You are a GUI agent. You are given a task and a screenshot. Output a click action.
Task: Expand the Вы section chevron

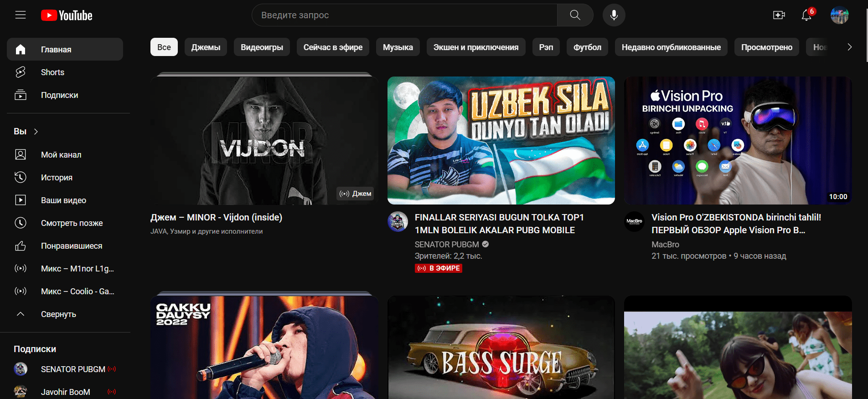(x=36, y=132)
